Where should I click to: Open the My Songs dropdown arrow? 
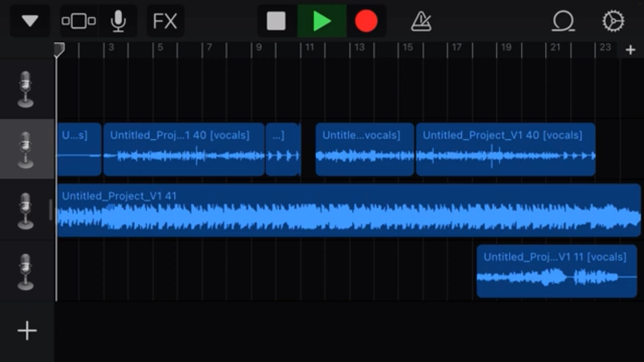click(x=30, y=21)
